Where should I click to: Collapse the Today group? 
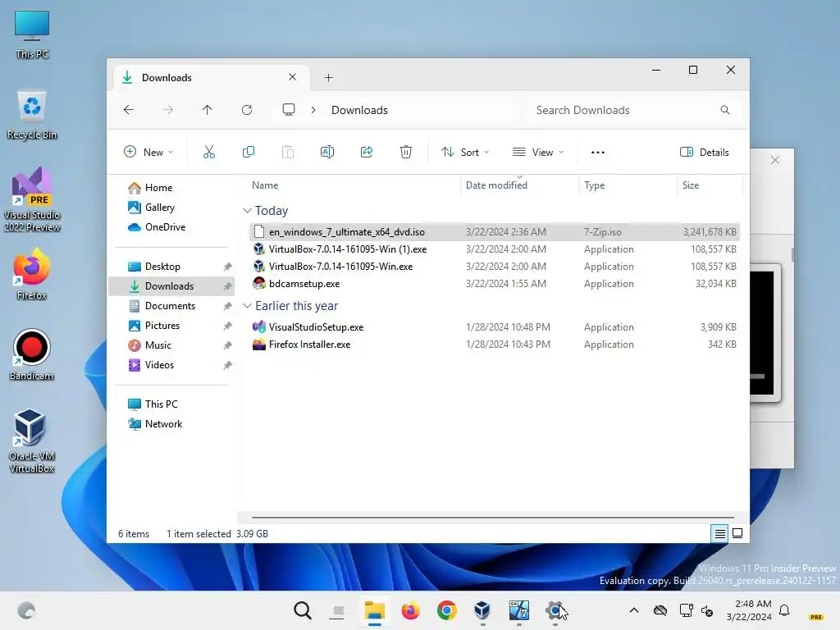point(247,211)
